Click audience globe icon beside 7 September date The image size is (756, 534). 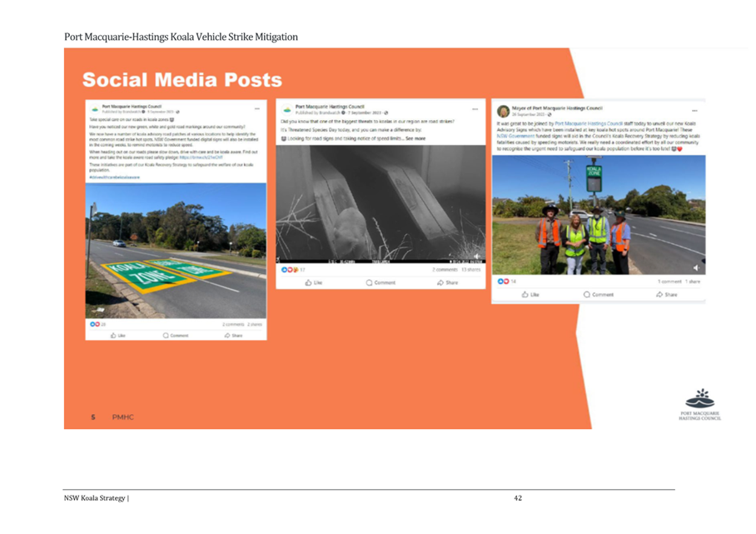coord(386,112)
